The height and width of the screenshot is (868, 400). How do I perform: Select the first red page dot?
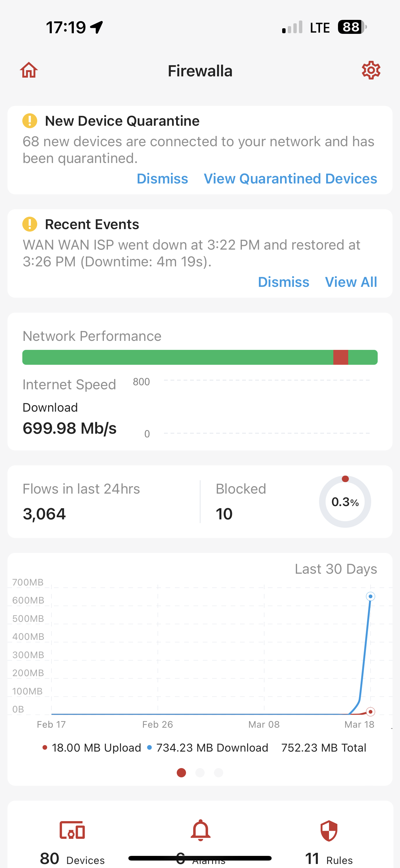coord(181,773)
